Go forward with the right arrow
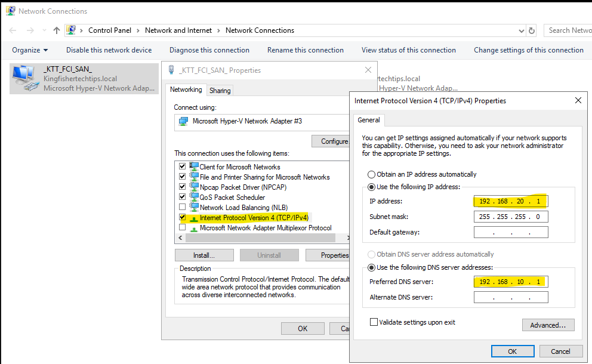Image resolution: width=592 pixels, height=364 pixels. click(30, 30)
